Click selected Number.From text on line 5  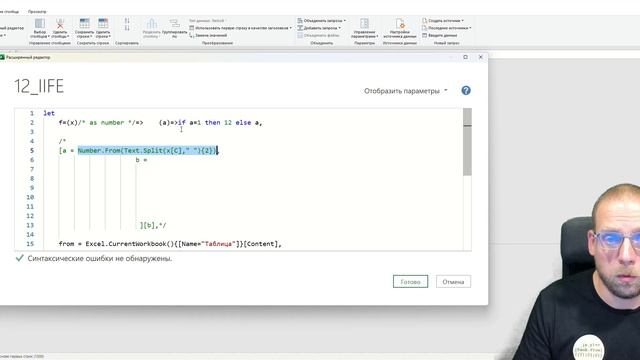[147, 151]
